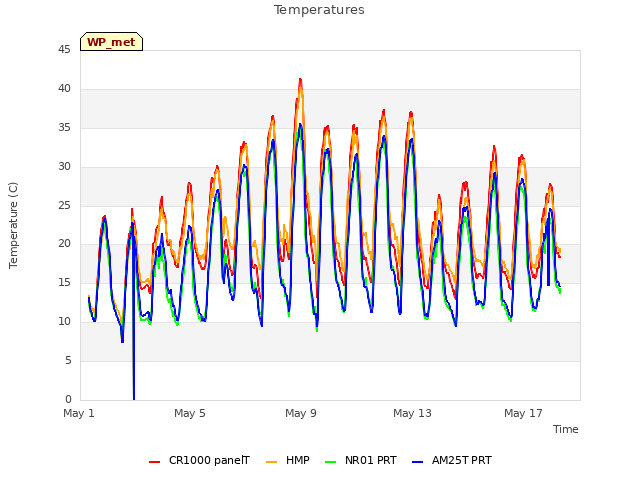Click the 10 y-axis tick label
Screen dimensions: 640x480
(64, 322)
